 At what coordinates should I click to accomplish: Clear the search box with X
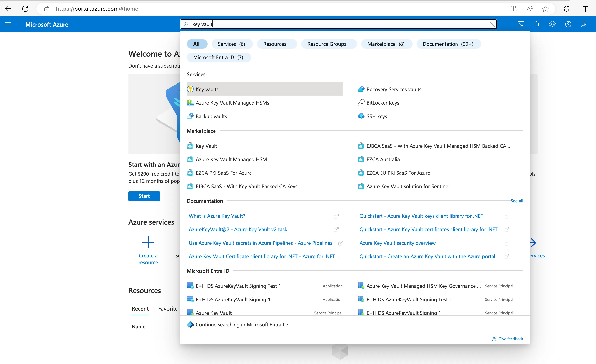[x=492, y=24]
